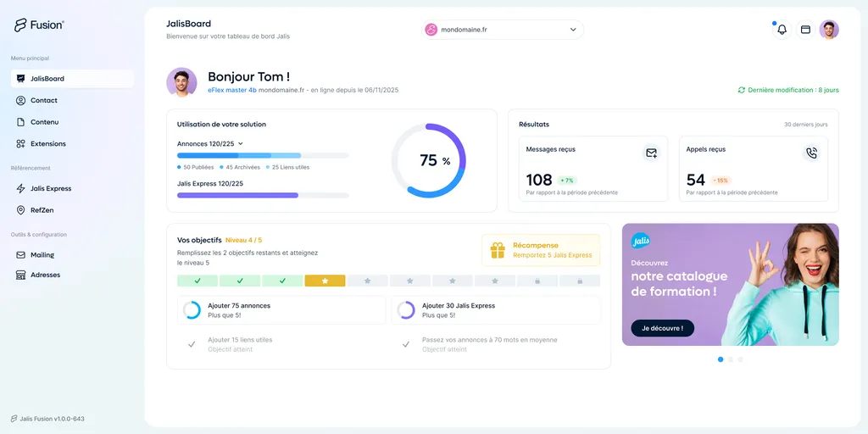Image resolution: width=868 pixels, height=434 pixels.
Task: Click the phone icon in Appels reçus
Action: (x=811, y=153)
